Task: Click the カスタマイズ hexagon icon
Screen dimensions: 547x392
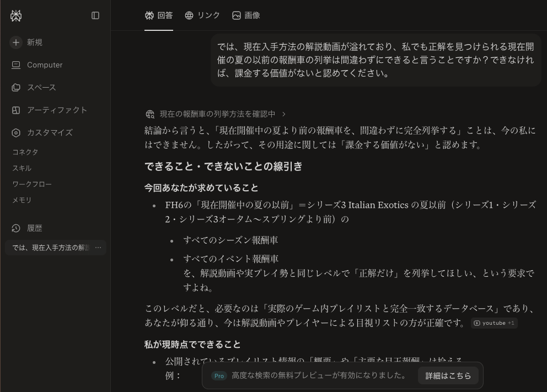Action: [x=16, y=133]
